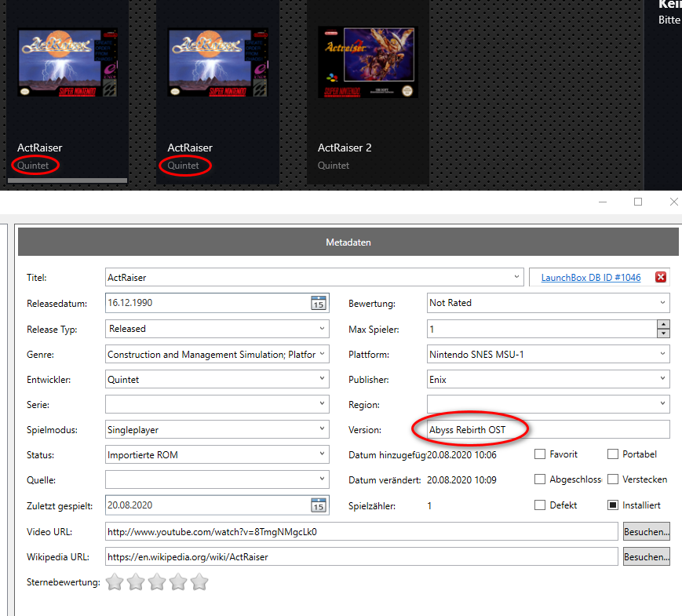The image size is (682, 616).
Task: Open the Entwickler dropdown
Action: click(x=322, y=378)
